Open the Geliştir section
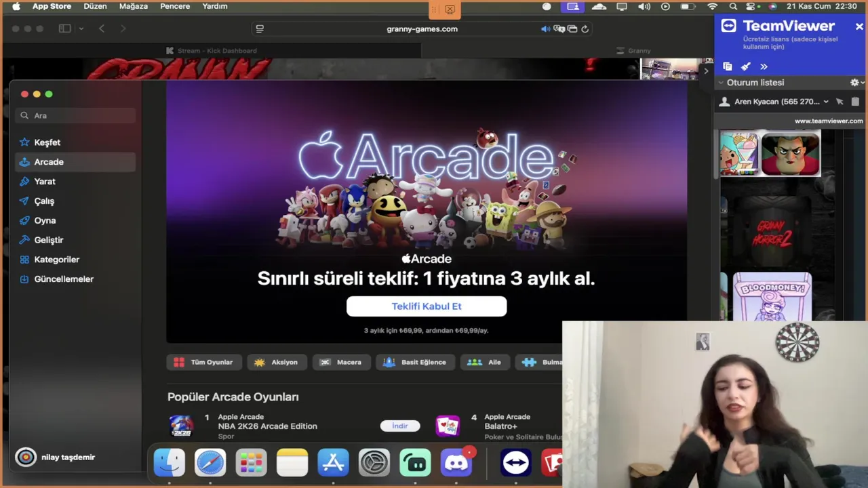Screen dimensions: 868x488 click(75, 240)
